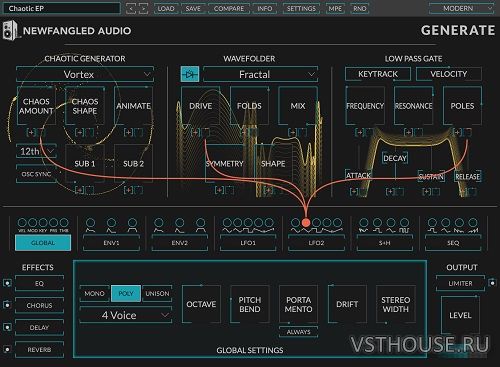This screenshot has height=367, width=500.
Task: Toggle the Delay effect enable switch
Action: [x=7, y=327]
